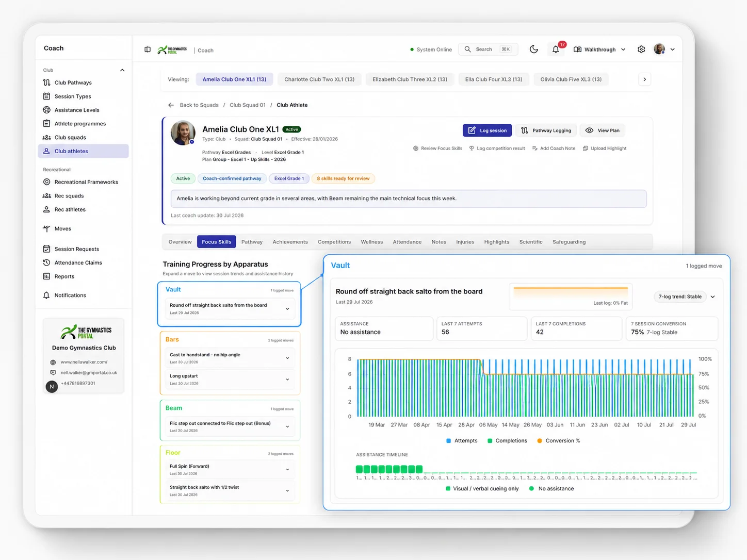View Charlotte Club Two XL1 athlete
Viewport: 747px width, 560px height.
coord(319,79)
